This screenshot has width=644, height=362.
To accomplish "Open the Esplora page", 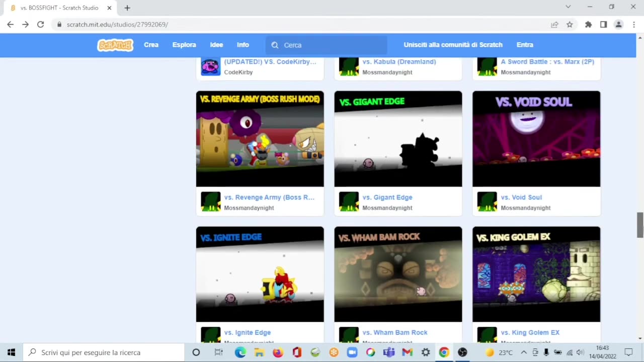I will (184, 45).
